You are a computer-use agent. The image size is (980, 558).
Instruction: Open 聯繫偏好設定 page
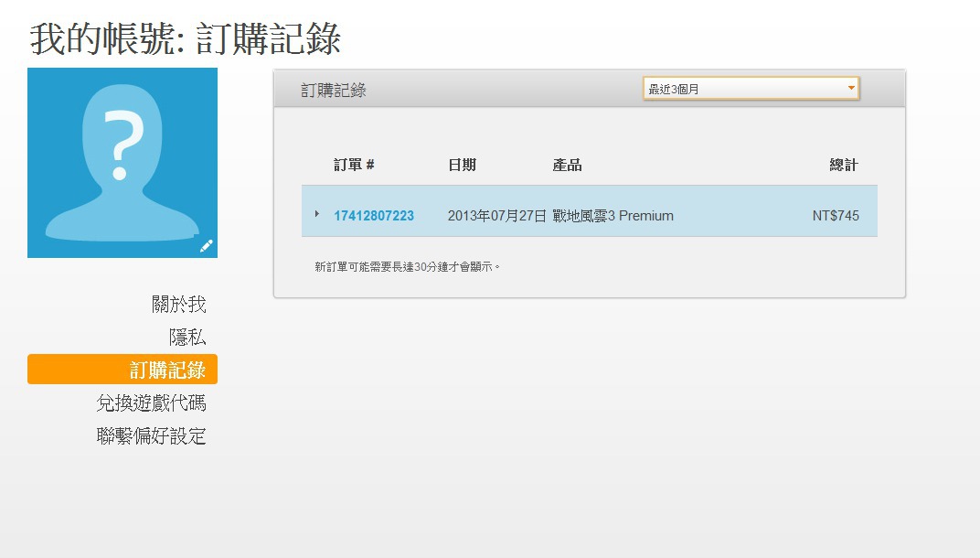[151, 436]
